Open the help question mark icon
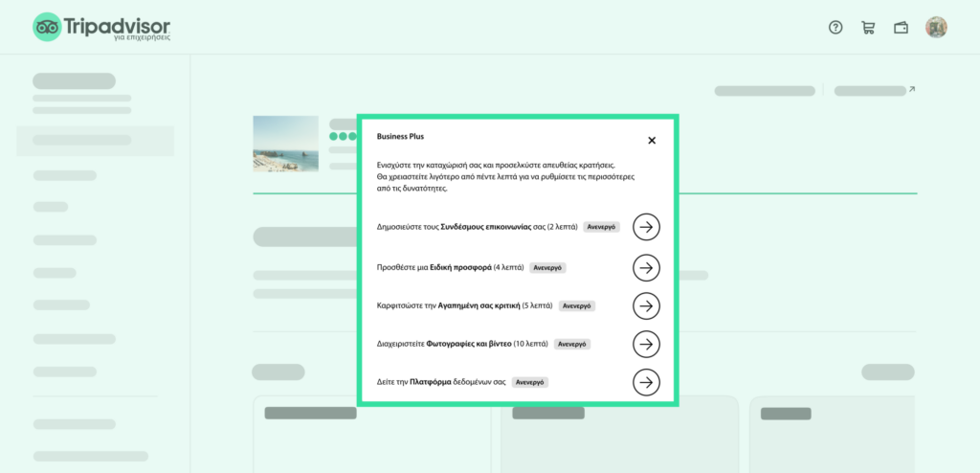This screenshot has height=473, width=980. click(x=835, y=28)
